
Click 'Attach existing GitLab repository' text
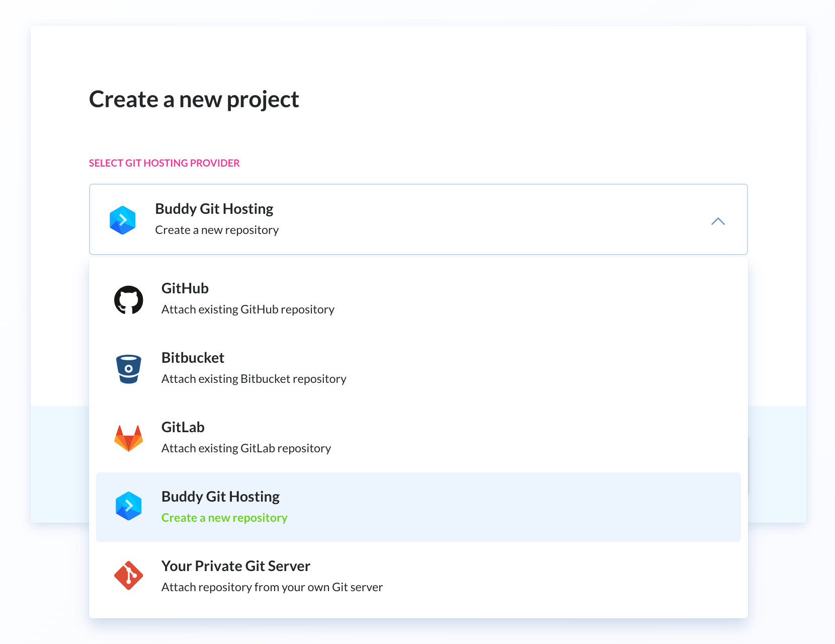(x=246, y=448)
